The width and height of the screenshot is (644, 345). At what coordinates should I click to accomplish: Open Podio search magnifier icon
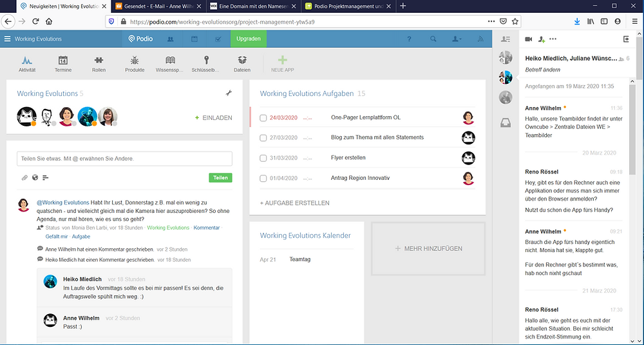point(433,39)
